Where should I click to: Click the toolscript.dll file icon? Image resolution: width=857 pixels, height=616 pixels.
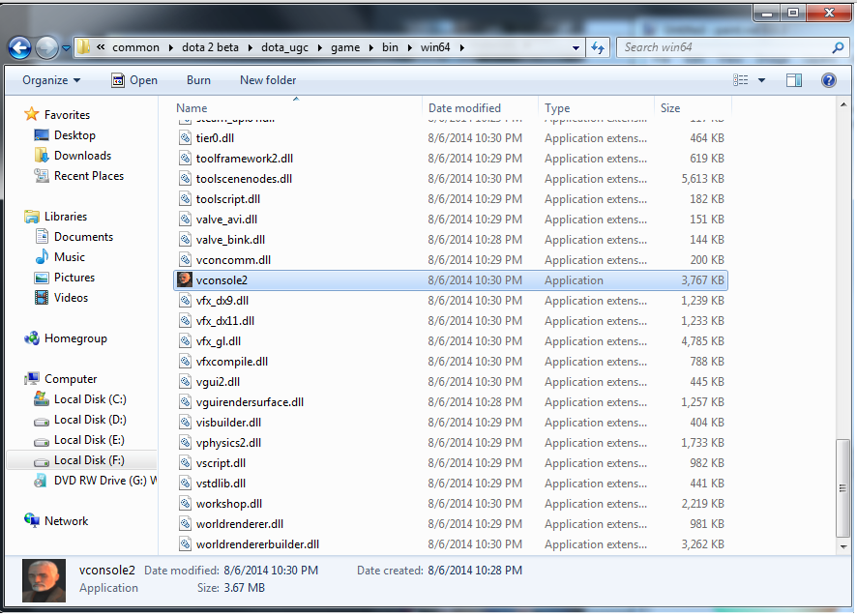click(186, 198)
